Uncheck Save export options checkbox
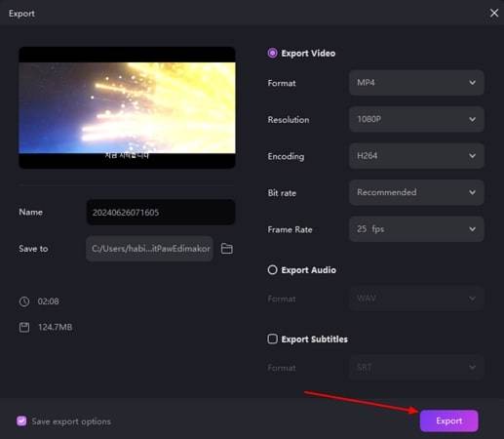504x439 pixels. (x=21, y=421)
